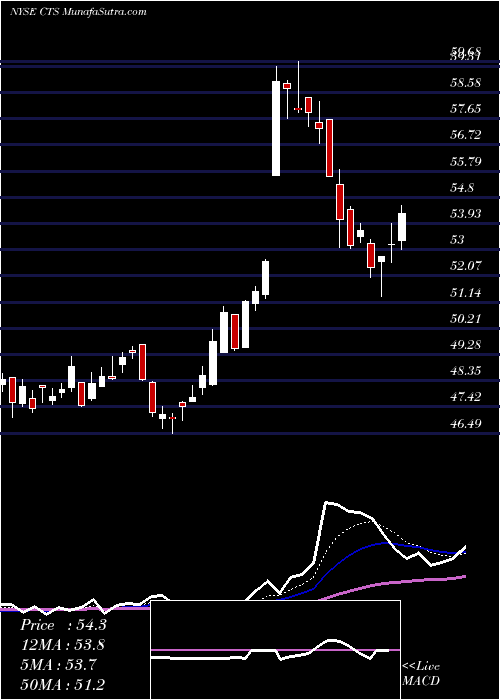Click the 50.21 price axis label
The height and width of the screenshot is (700, 500).
(466, 319)
